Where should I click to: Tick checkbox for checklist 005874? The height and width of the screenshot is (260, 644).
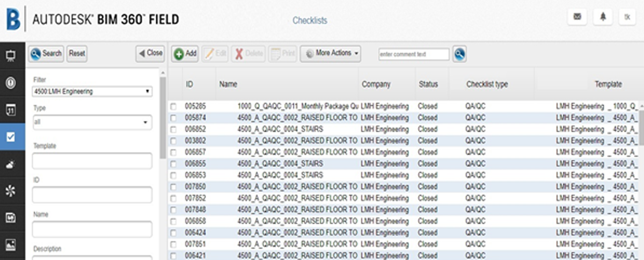coord(173,118)
